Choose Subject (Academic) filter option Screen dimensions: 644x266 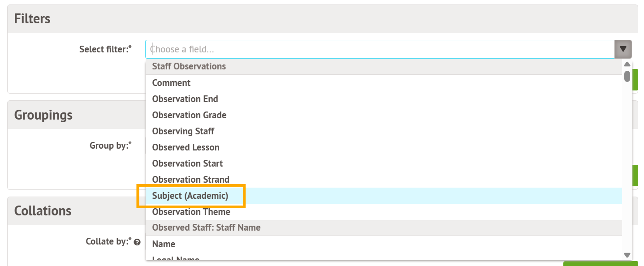pyautogui.click(x=190, y=196)
